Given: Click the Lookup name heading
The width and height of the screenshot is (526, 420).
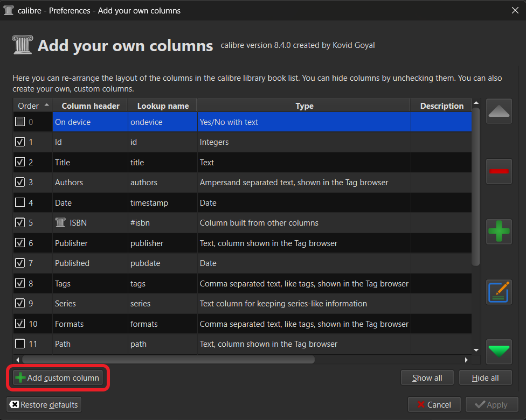Looking at the screenshot, I should [163, 106].
